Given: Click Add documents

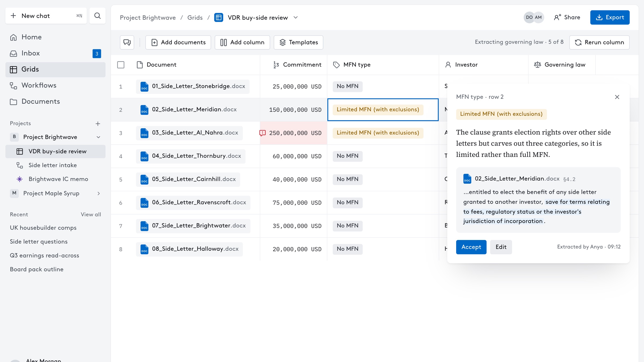Looking at the screenshot, I should [178, 42].
